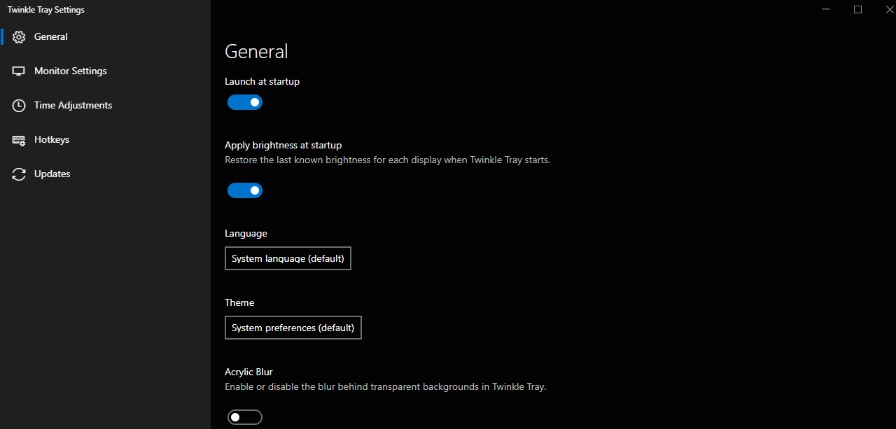Screen dimensions: 896x429
Task: Click the 'Launch at startup' label
Action: point(262,82)
